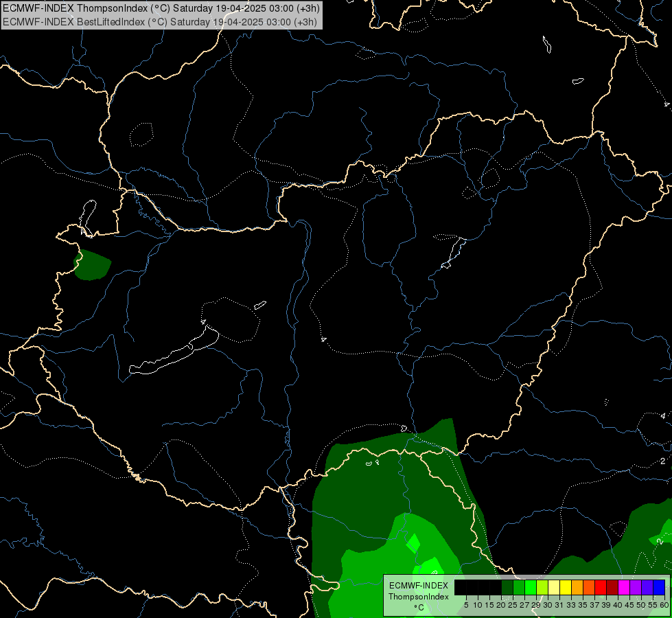The width and height of the screenshot is (672, 618).
Task: Pick the bright red 37–39 legend swatch
Action: click(601, 588)
